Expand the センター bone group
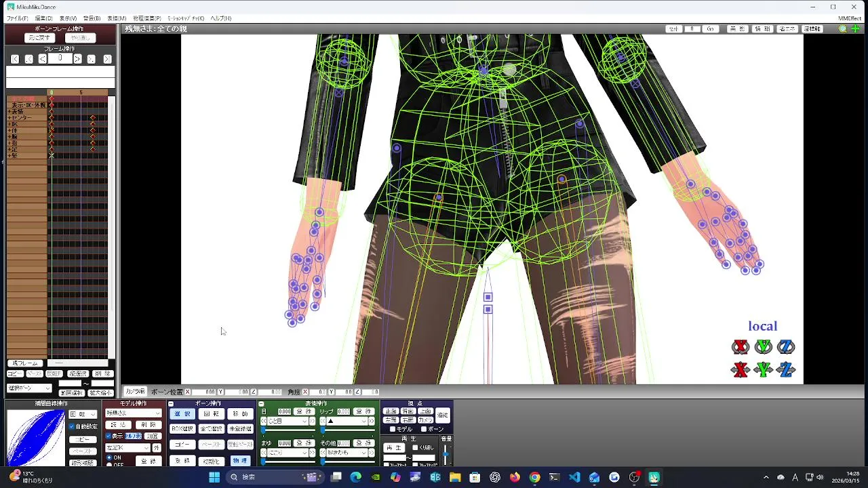868x488 pixels. tap(9, 118)
